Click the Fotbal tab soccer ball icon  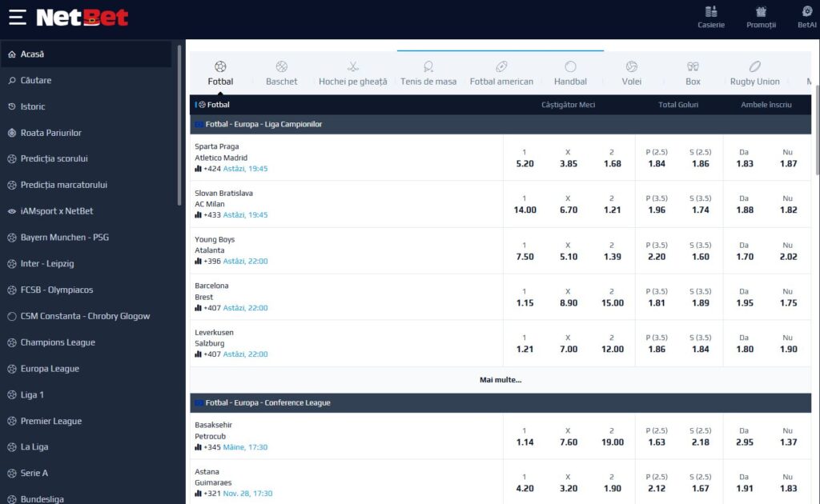pos(220,66)
